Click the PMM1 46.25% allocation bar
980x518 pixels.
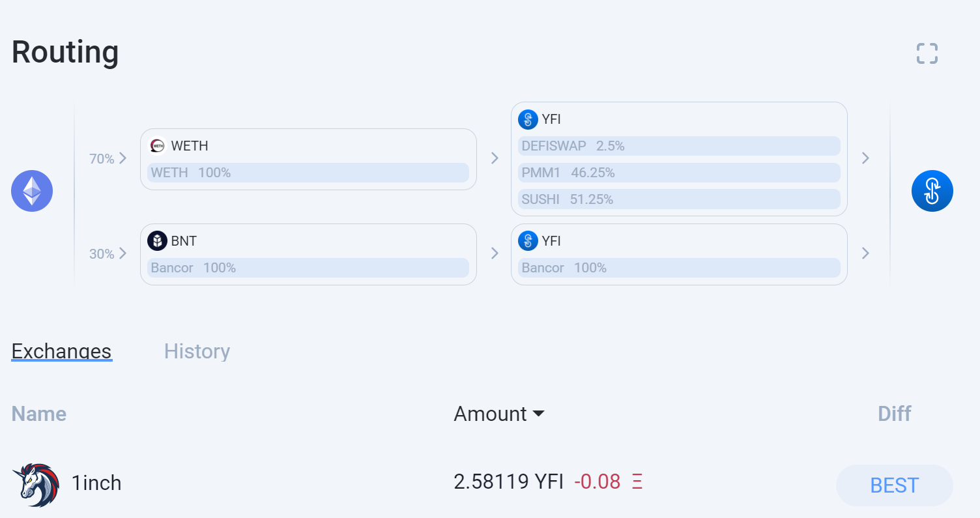point(679,173)
